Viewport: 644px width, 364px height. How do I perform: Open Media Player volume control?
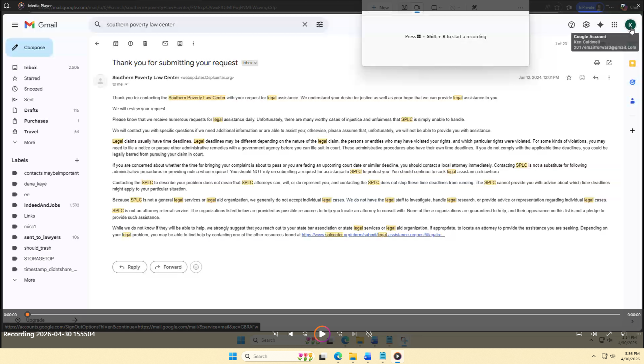[594, 334]
